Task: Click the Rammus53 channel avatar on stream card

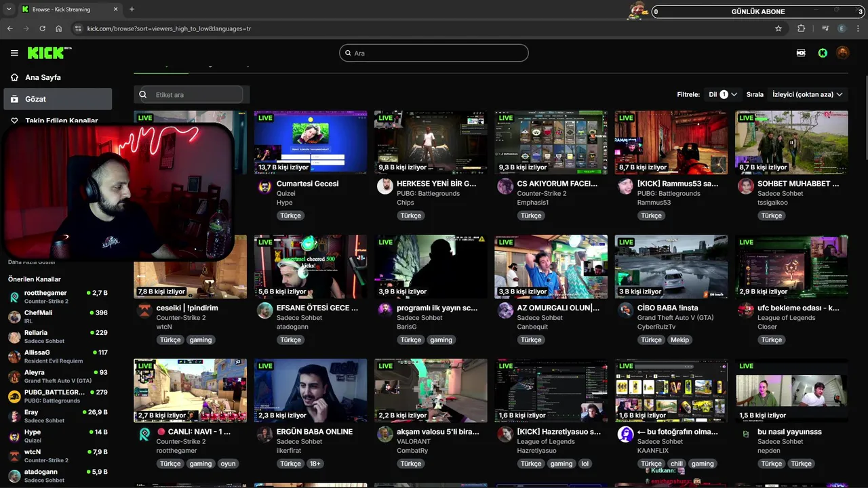Action: pos(625,186)
